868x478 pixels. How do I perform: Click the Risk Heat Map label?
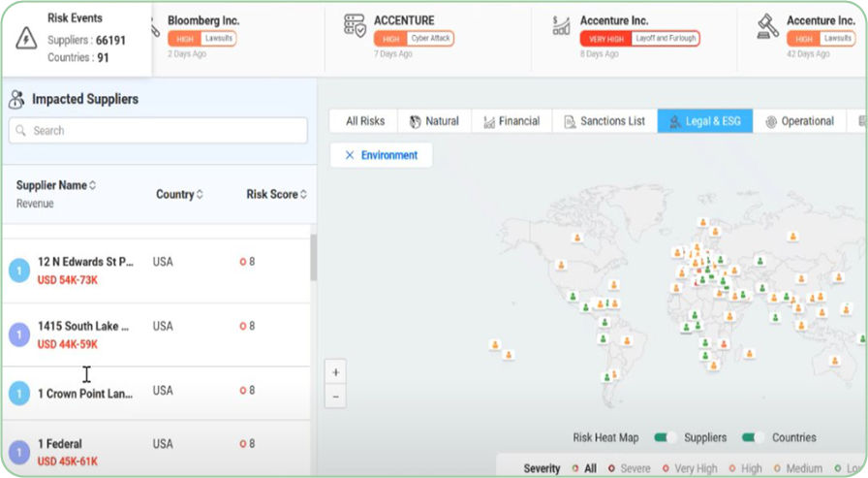(x=605, y=437)
